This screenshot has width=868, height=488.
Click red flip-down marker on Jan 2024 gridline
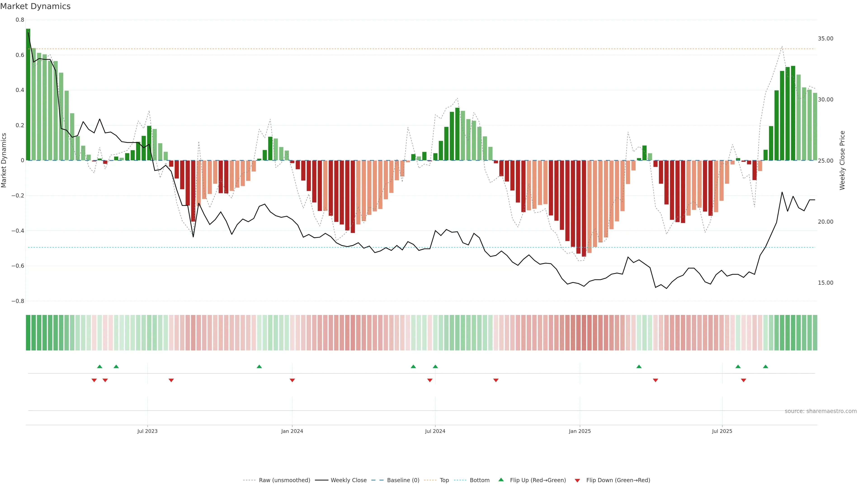(292, 380)
